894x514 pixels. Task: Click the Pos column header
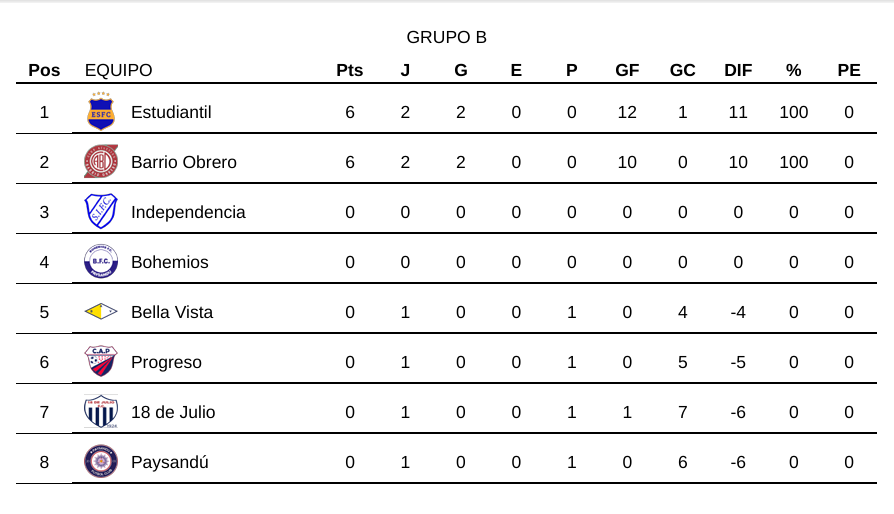click(44, 70)
